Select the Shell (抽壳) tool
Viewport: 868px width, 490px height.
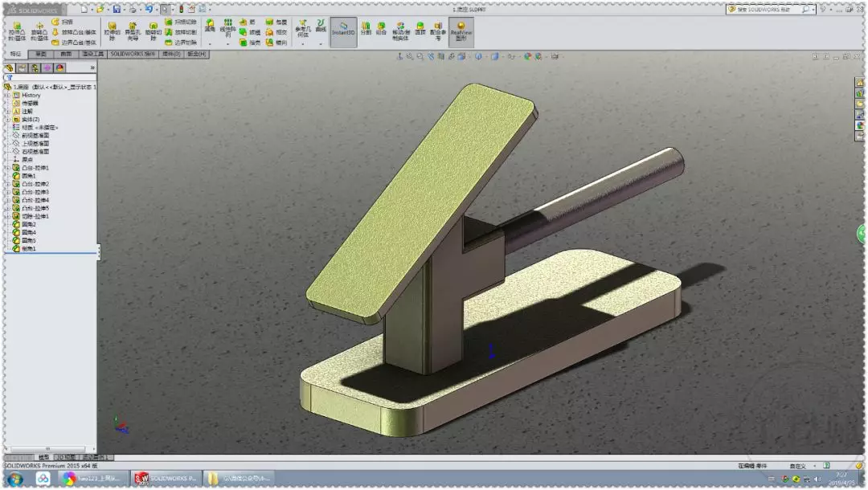click(250, 42)
